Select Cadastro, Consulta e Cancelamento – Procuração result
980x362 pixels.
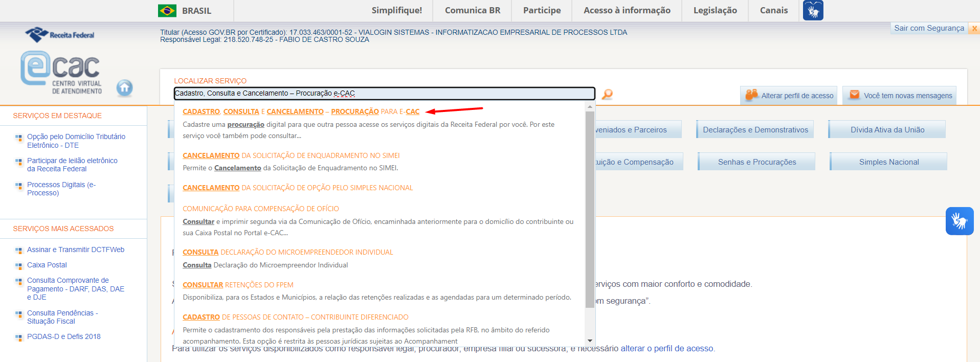pos(301,111)
